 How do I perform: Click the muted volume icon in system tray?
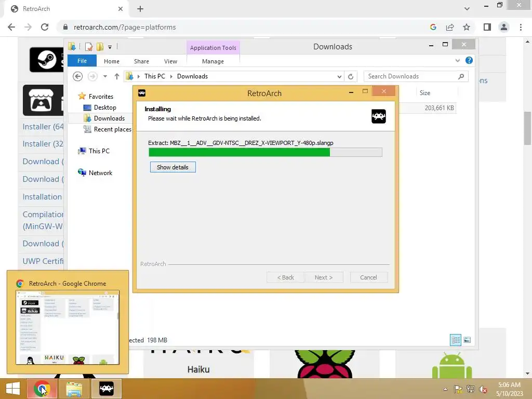pos(483,389)
